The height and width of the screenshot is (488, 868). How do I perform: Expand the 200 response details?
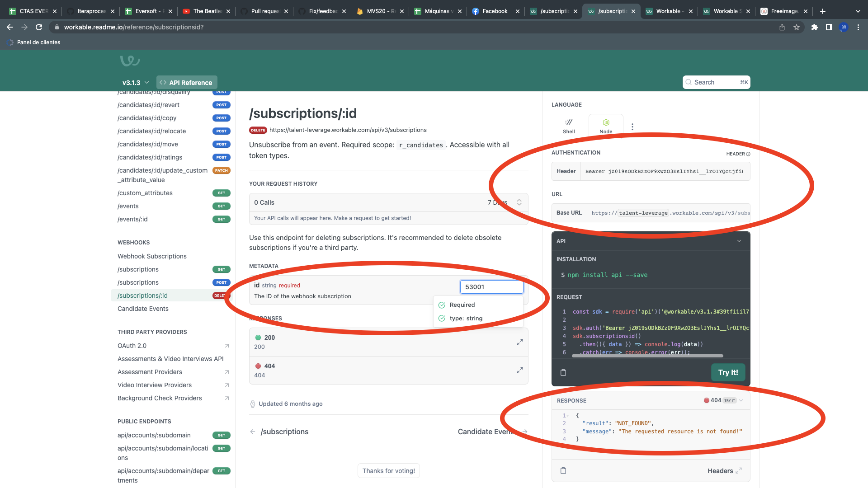(520, 342)
